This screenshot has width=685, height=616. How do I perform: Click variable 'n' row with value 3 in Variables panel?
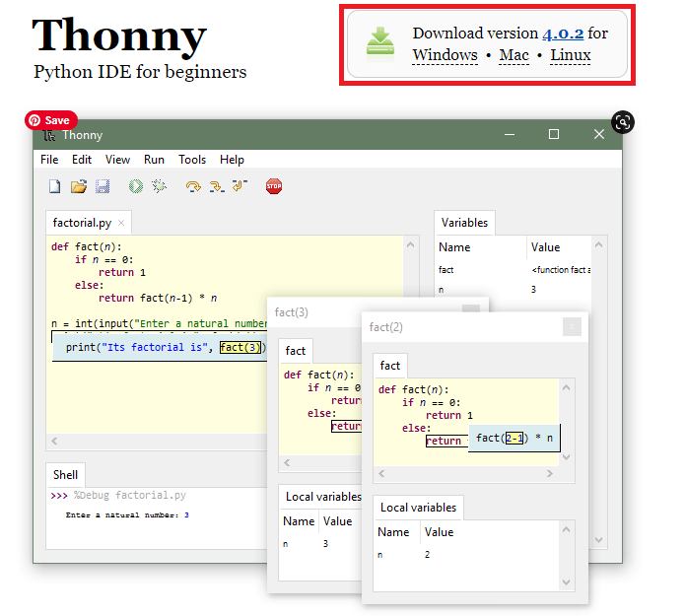click(x=514, y=290)
